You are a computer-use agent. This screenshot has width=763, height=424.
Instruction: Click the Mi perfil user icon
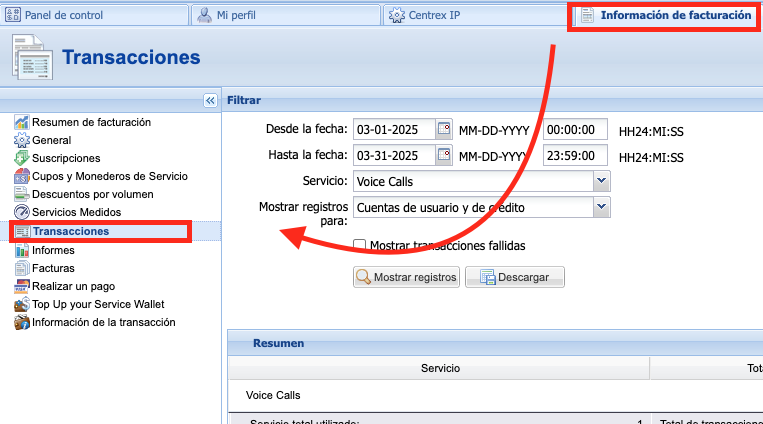[x=204, y=15]
